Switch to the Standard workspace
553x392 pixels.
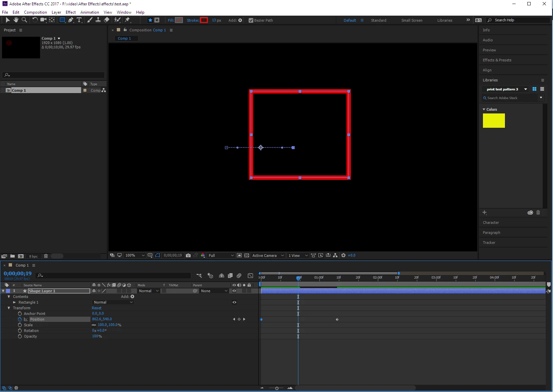click(x=378, y=20)
